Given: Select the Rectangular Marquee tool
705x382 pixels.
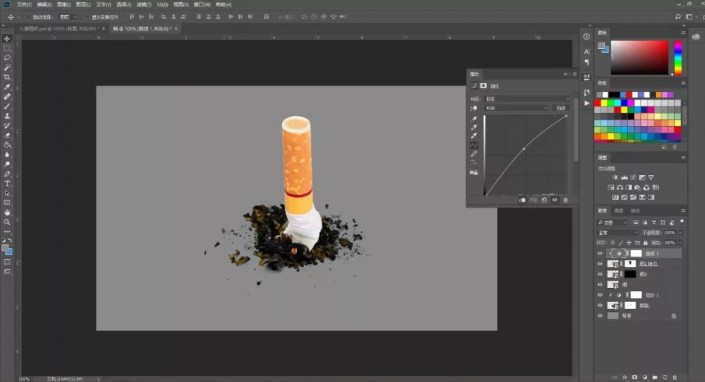Looking at the screenshot, I should coord(7,49).
